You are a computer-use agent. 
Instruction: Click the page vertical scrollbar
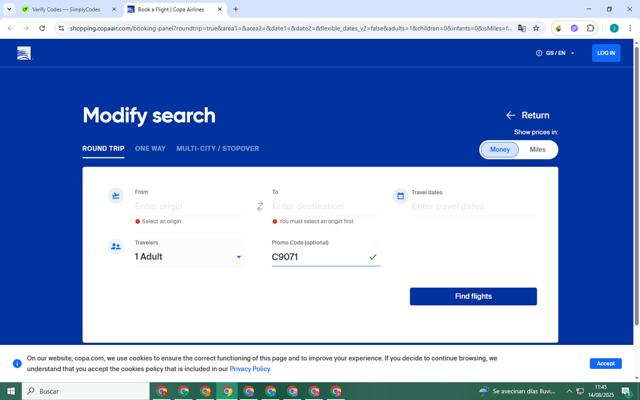click(x=636, y=184)
